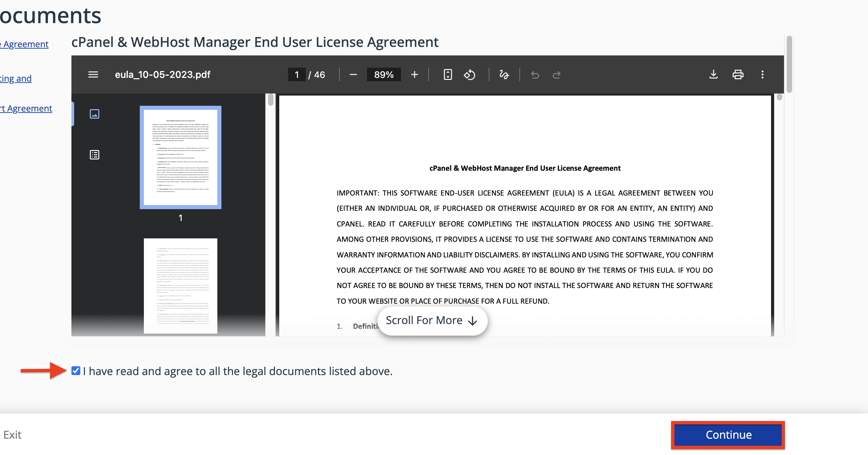868x455 pixels.
Task: Toggle the PDF sidebar hamburger menu
Action: (93, 74)
